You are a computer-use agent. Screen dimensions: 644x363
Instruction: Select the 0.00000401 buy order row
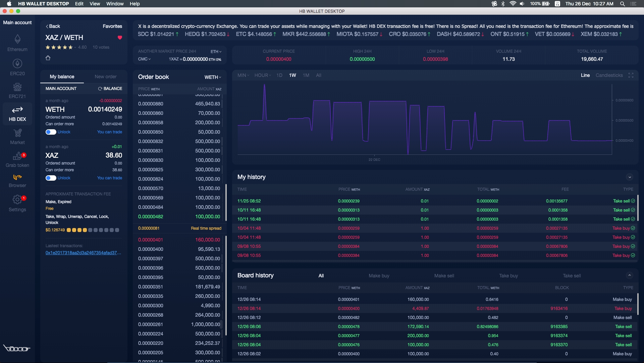179,240
